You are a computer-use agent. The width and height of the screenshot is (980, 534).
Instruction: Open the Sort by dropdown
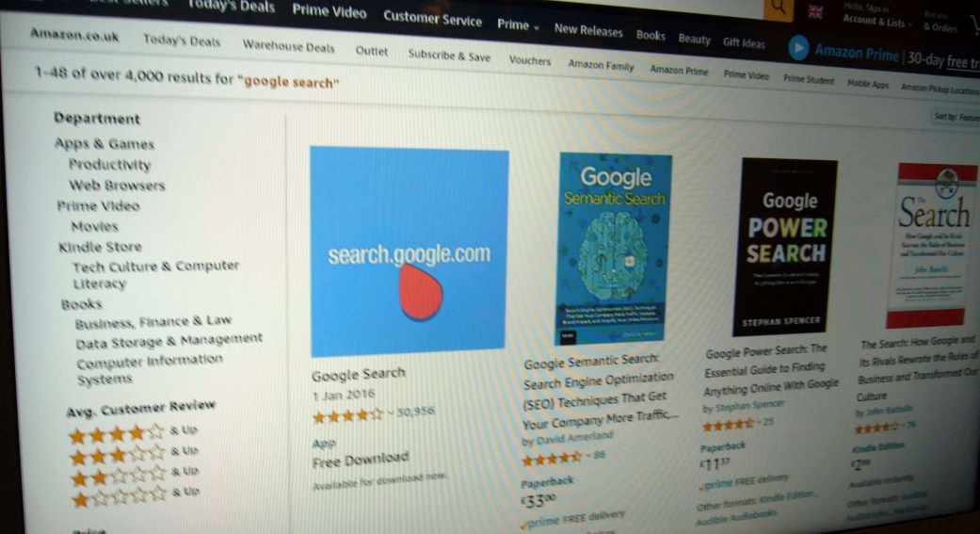click(956, 116)
